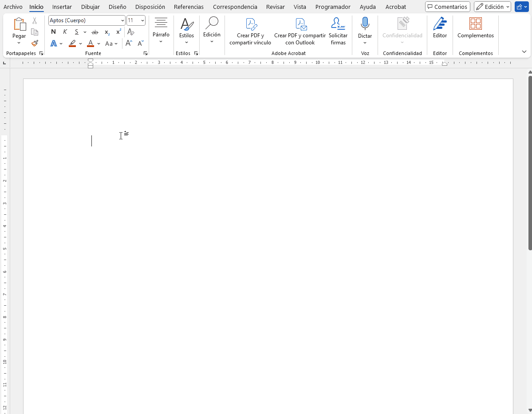This screenshot has width=532, height=414.
Task: Open the Referencias tab
Action: click(189, 7)
